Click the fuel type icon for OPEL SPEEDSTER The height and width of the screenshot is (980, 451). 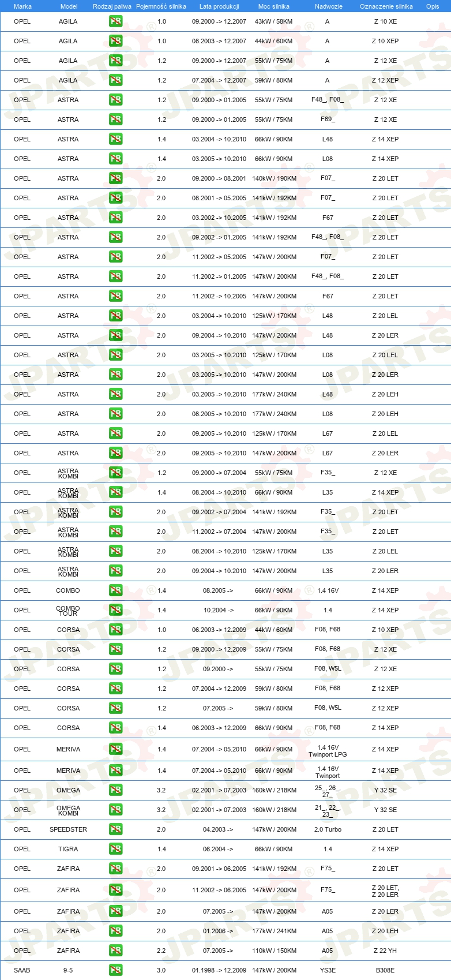[115, 829]
